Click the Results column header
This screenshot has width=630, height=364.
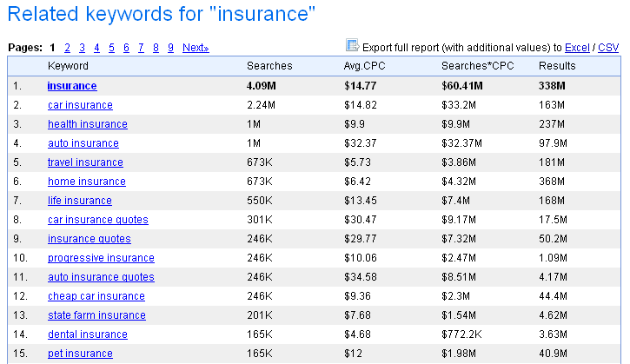[557, 66]
